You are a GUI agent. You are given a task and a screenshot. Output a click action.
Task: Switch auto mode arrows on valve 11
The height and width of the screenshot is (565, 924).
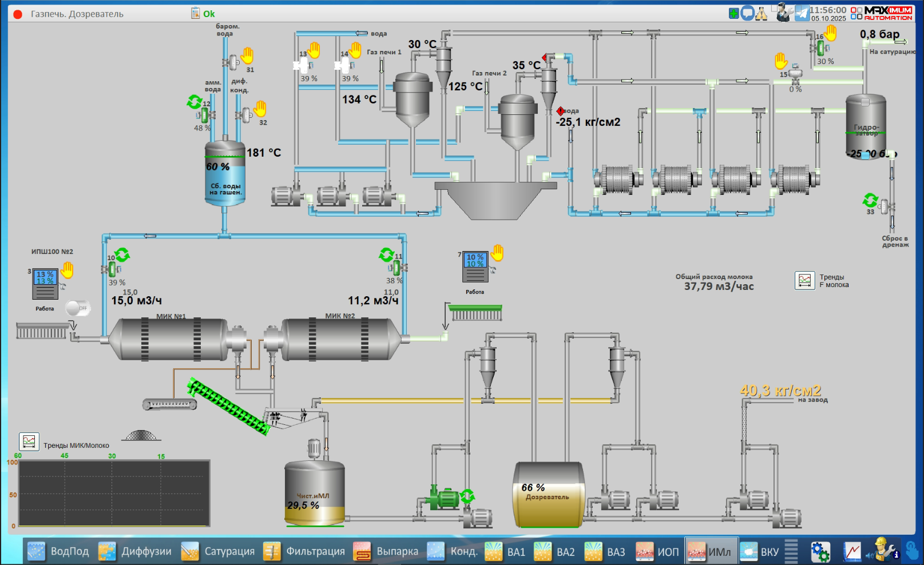click(387, 254)
